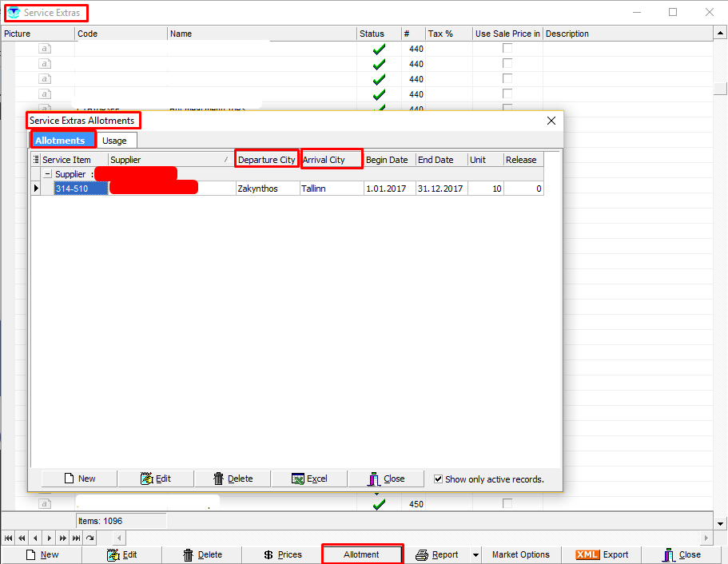Screen dimensions: 728x564
Task: Open Market Options
Action: point(520,554)
